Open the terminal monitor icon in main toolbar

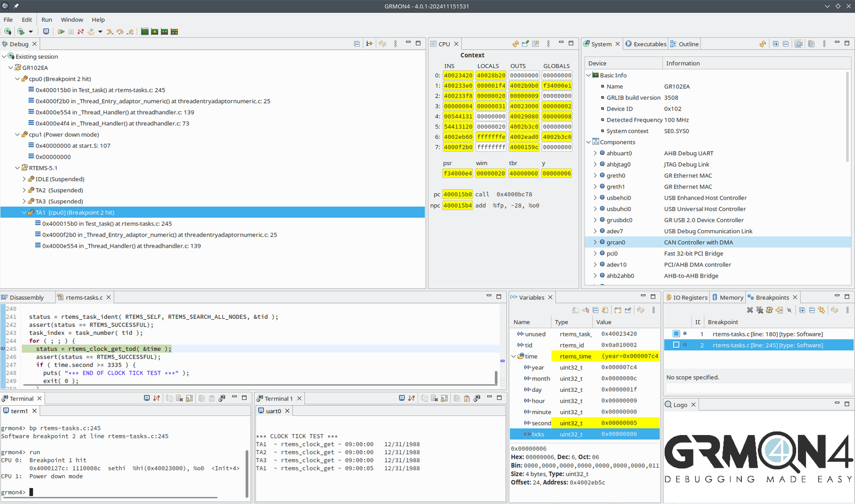tap(46, 32)
